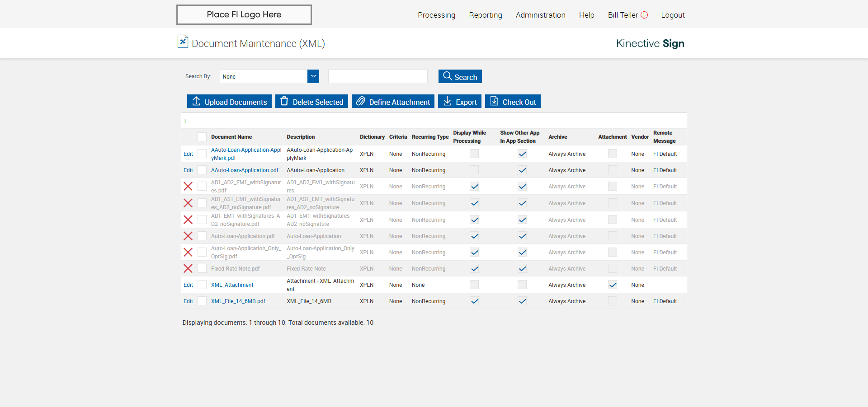
Task: Open the Search By dropdown
Action: pyautogui.click(x=313, y=76)
